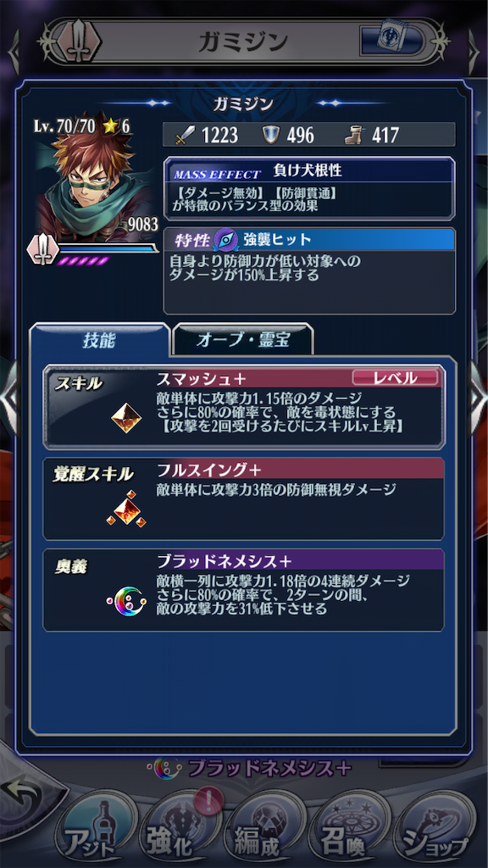Tap the 負け犬根性 mass effect panel

(x=309, y=188)
